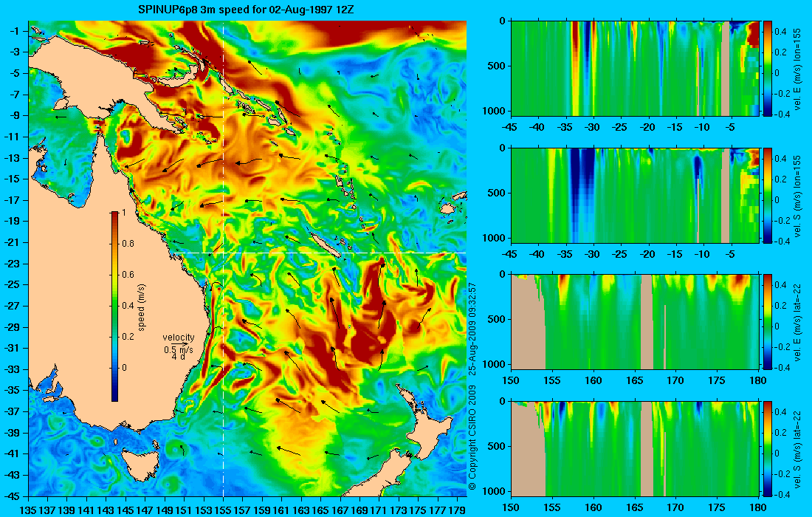Click the "-30" latitude tick under the vel. E lon=155 panel
812x517 pixels.
point(592,128)
